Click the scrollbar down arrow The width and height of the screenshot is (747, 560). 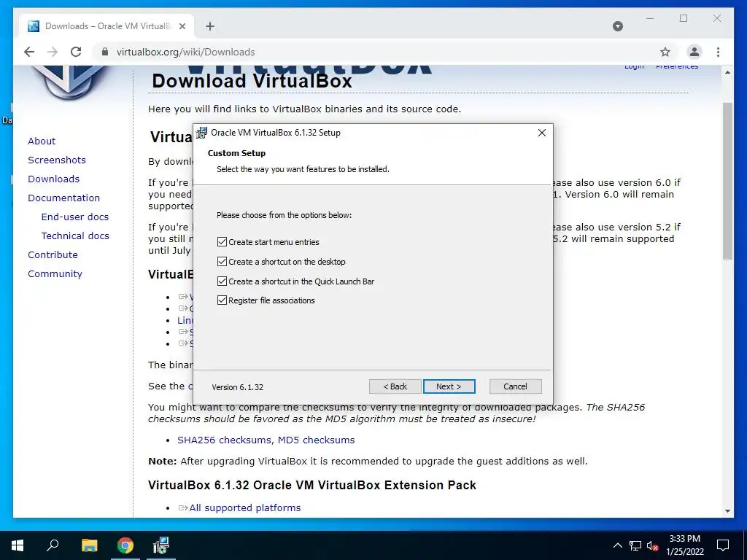727,511
